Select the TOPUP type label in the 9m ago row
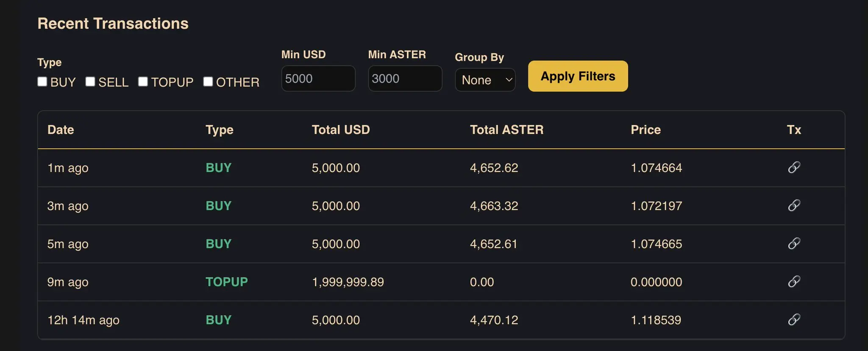Image resolution: width=868 pixels, height=351 pixels. [227, 282]
